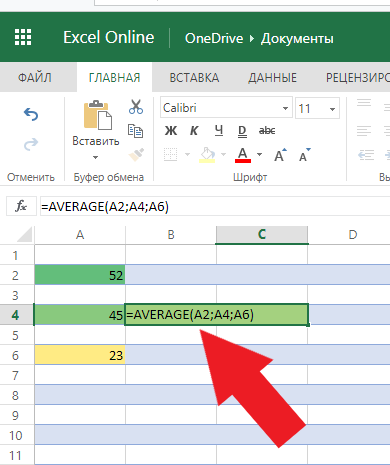Click the Cut scissors icon
390x465 pixels.
pyautogui.click(x=136, y=107)
